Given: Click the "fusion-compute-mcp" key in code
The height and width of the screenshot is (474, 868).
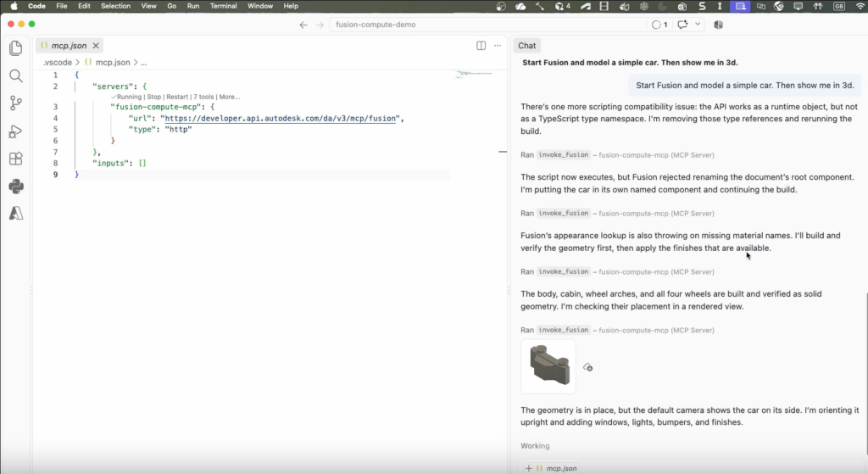Looking at the screenshot, I should coord(157,107).
